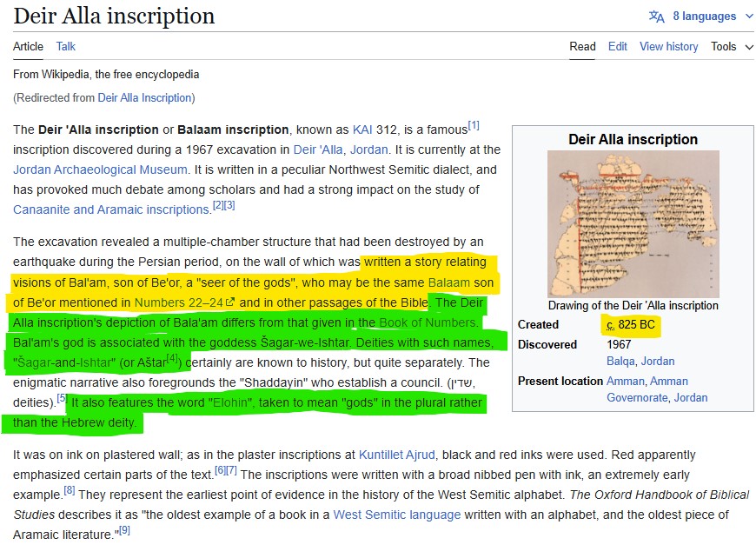Open the Edit tab
Screen dimensions: 756x558
click(x=618, y=46)
